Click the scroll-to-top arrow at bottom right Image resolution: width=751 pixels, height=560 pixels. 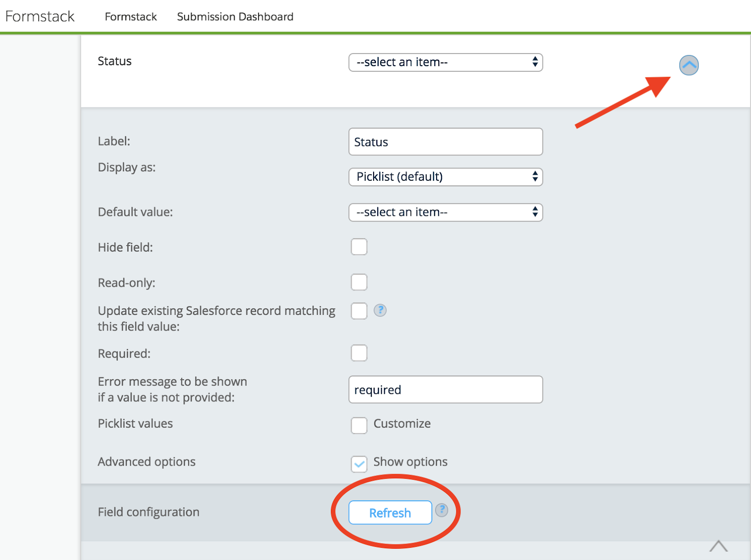(718, 546)
